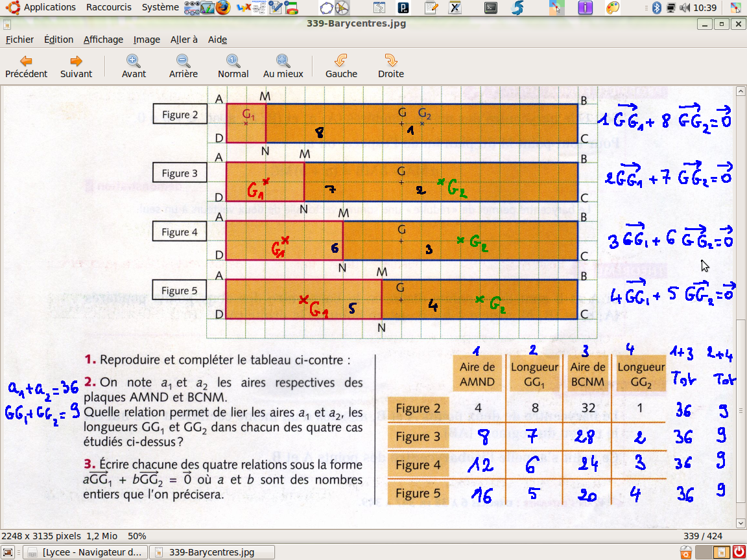The width and height of the screenshot is (747, 560).
Task: Open the Aller à menu
Action: click(184, 40)
